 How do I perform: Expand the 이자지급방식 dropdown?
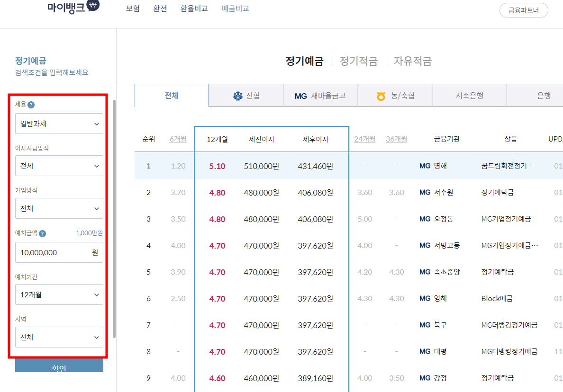coord(59,166)
